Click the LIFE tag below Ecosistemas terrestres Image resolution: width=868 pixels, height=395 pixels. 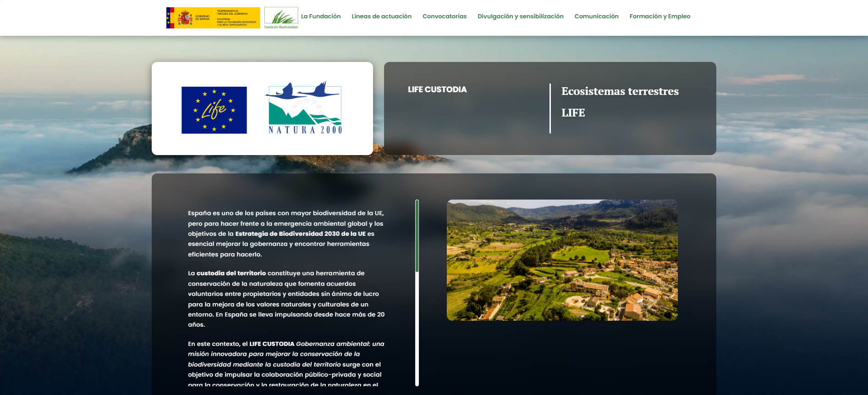[x=573, y=113]
